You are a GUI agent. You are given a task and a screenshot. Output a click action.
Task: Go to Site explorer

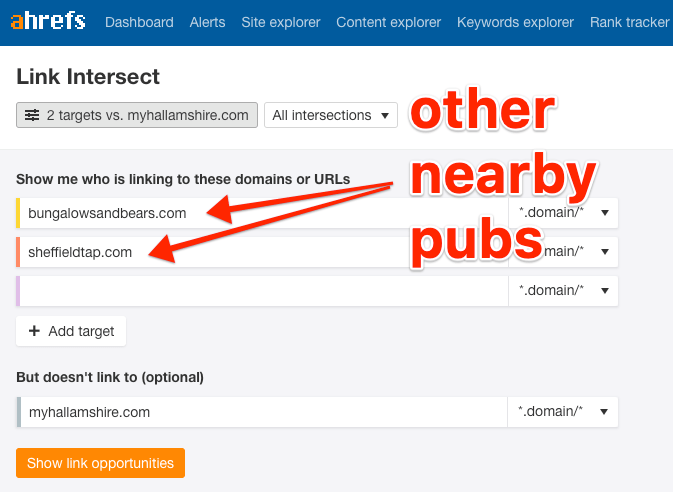point(281,22)
